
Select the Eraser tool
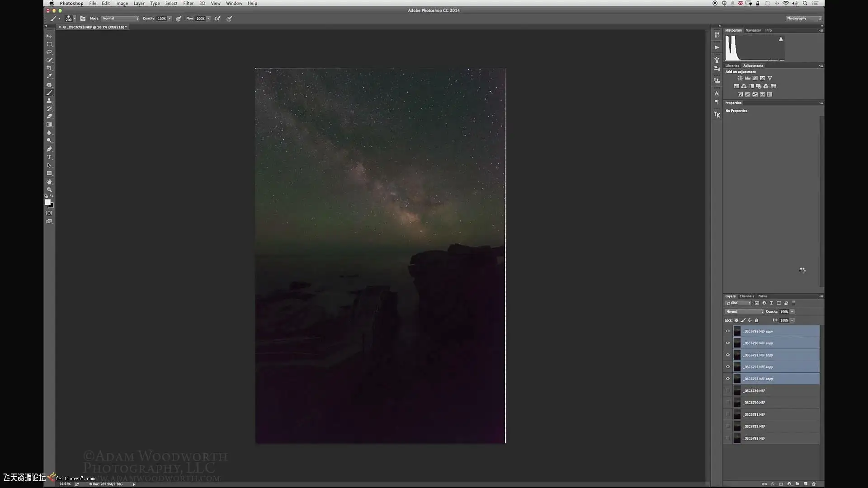point(49,117)
